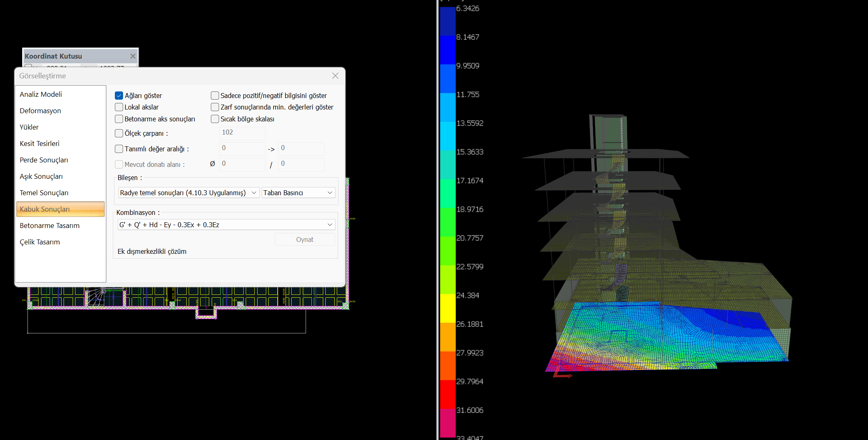The height and width of the screenshot is (440, 868).
Task: Click the Görselleştirme dialog title
Action: pyautogui.click(x=42, y=76)
